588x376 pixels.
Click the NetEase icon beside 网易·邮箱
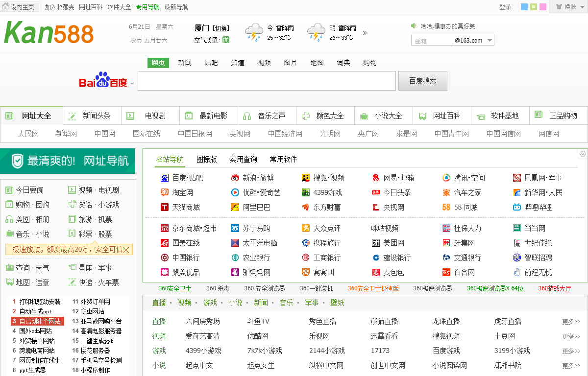376,178
